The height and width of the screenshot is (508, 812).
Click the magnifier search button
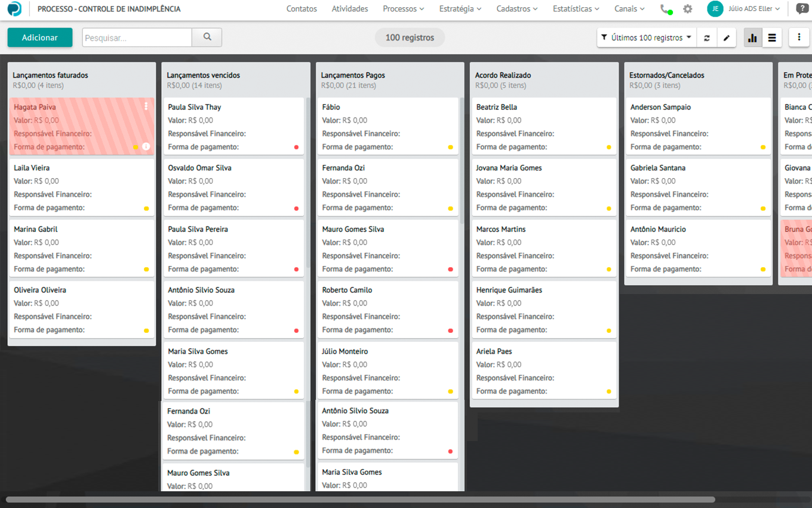207,37
